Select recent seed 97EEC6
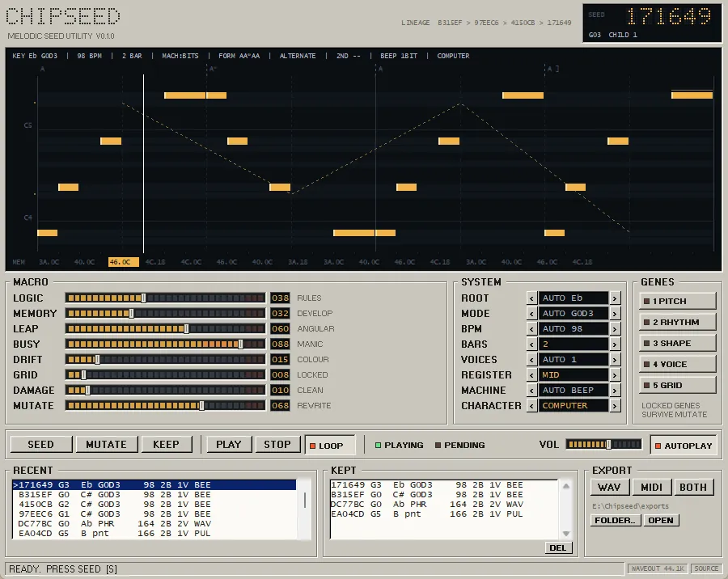 154,514
